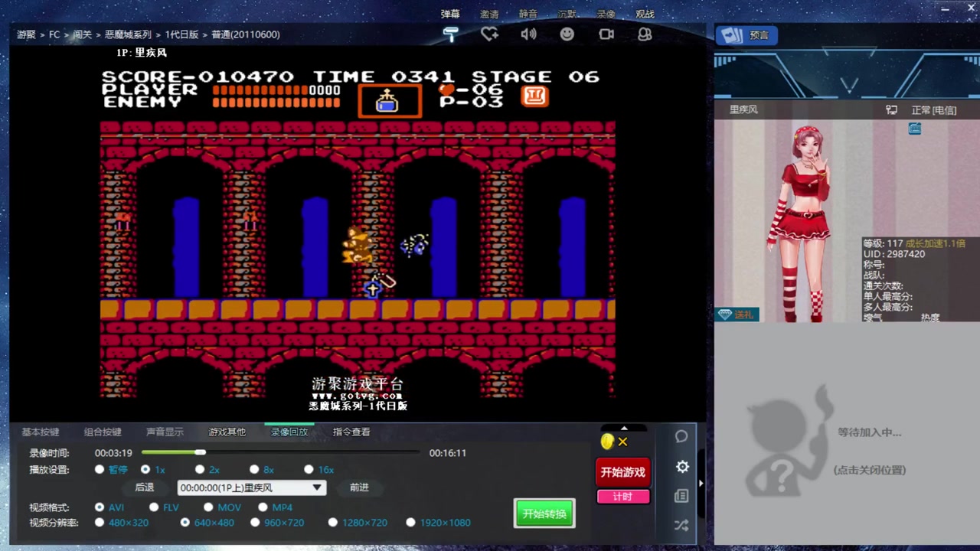The width and height of the screenshot is (980, 551).
Task: Select 640×480 video resolution
Action: 185,523
